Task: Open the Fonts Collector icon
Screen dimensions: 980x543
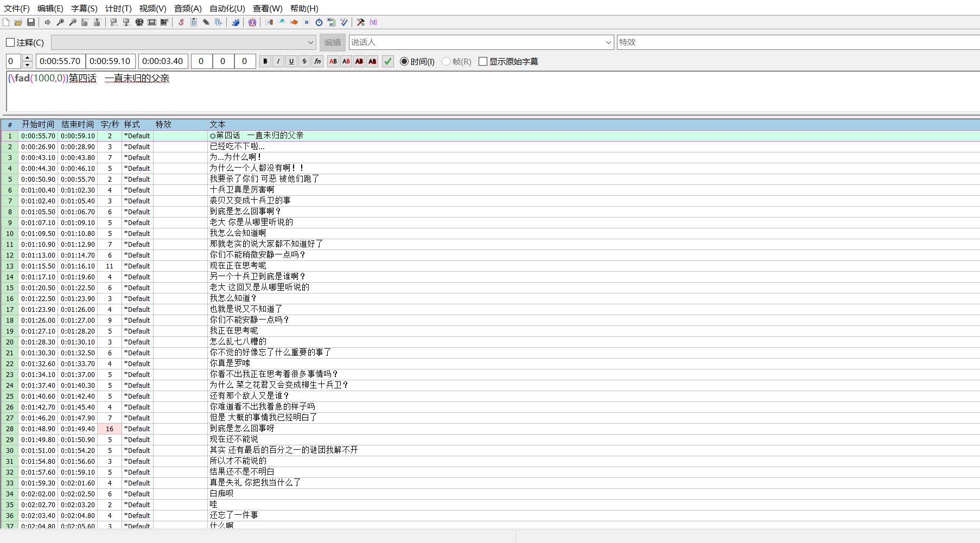Action: click(x=219, y=22)
